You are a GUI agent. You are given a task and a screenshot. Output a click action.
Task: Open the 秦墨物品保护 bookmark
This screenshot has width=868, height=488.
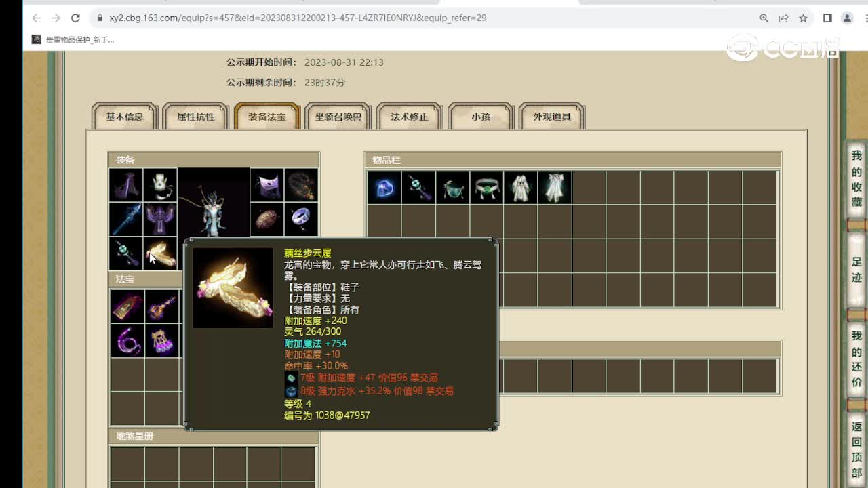pyautogui.click(x=73, y=40)
